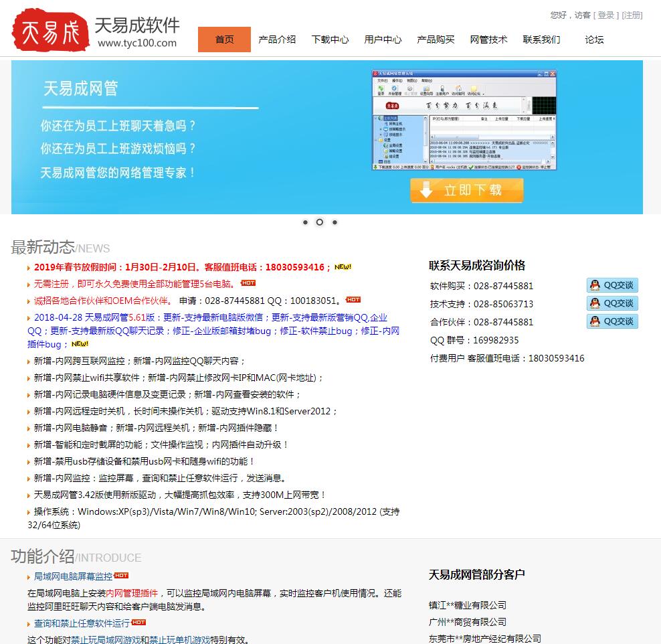Select the third banner carousel dot

pyautogui.click(x=335, y=222)
